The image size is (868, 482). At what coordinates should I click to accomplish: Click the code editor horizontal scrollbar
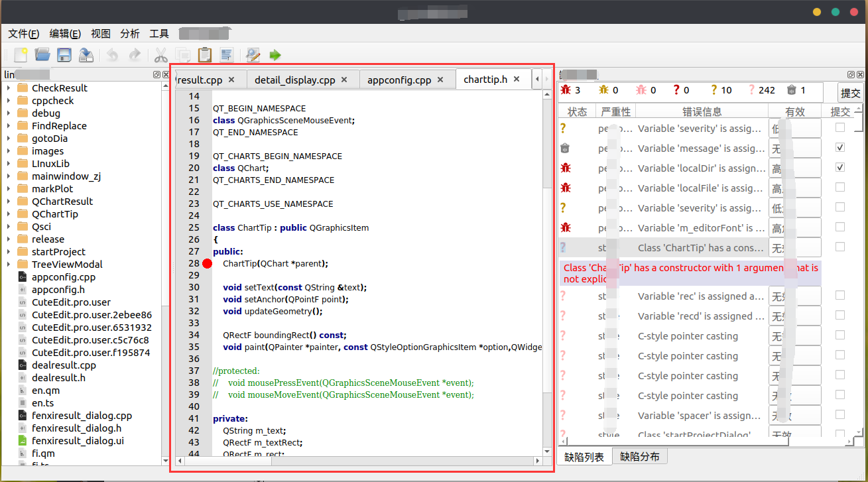358,461
